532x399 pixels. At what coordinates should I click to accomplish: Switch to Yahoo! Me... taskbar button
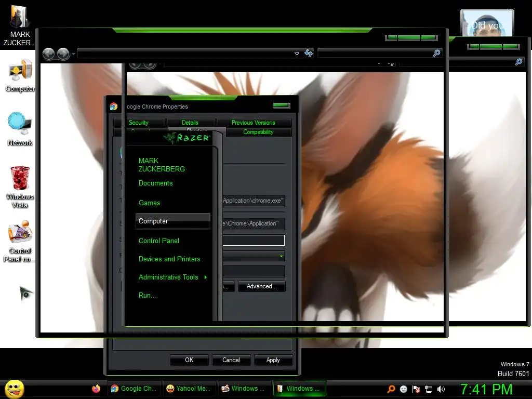click(189, 389)
